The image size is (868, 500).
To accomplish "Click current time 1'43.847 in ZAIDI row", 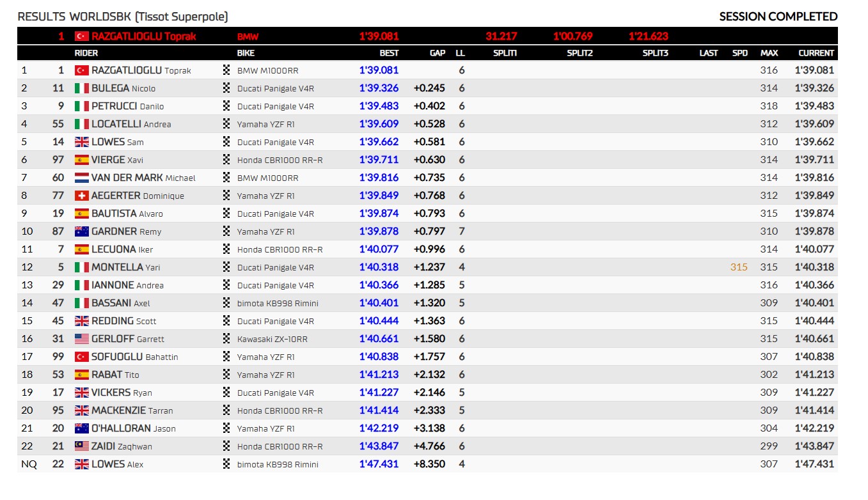I will click(815, 446).
